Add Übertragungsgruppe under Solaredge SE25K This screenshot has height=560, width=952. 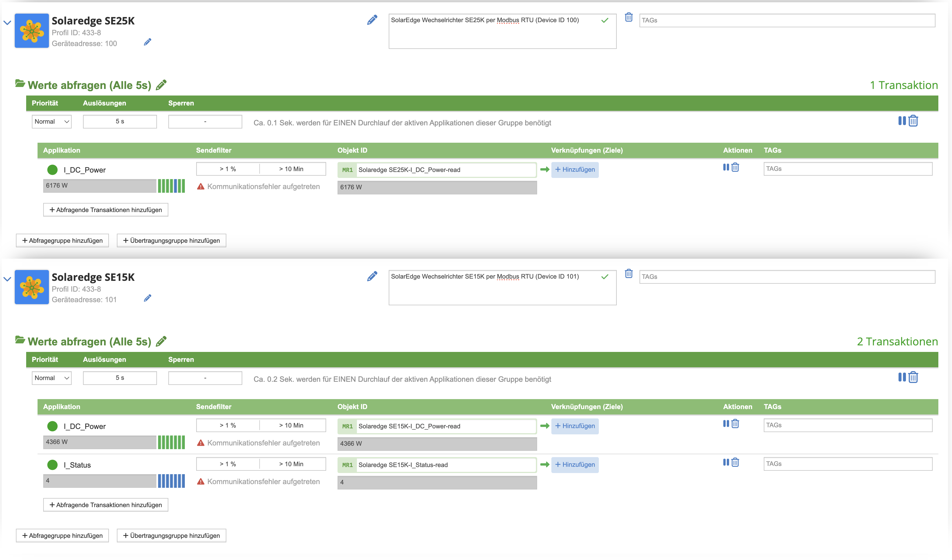[171, 240]
